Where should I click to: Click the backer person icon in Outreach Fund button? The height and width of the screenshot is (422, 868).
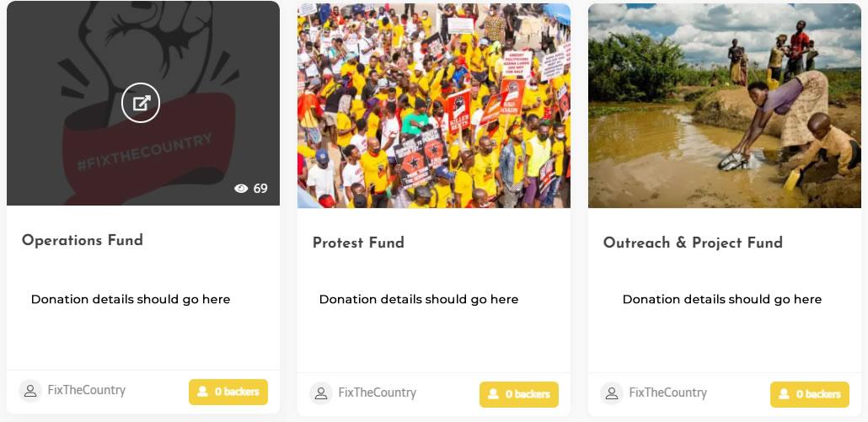784,394
